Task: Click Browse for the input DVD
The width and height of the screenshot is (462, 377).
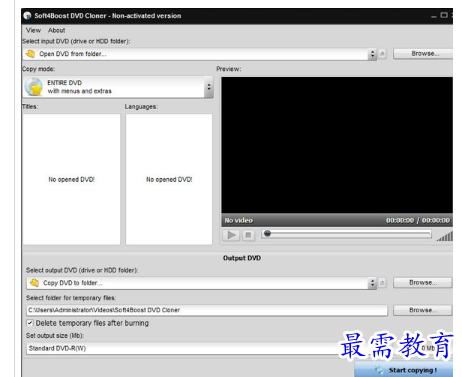Action: pos(423,54)
